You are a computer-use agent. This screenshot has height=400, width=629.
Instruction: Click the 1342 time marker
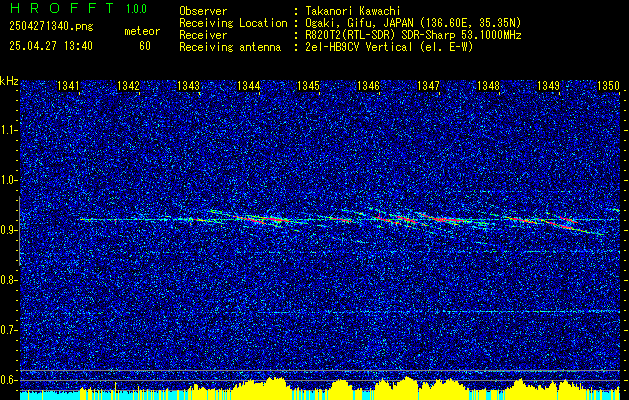pos(128,86)
